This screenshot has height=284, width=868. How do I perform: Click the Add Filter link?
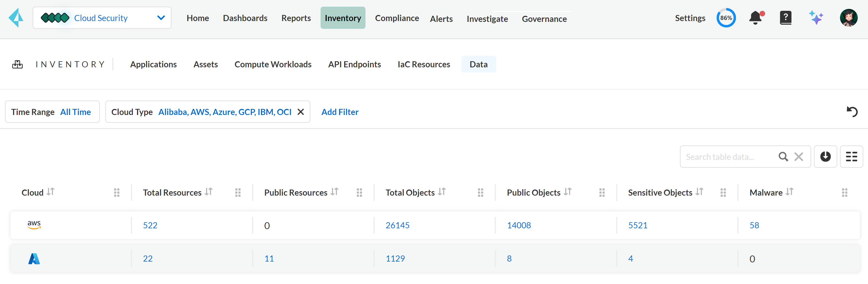(x=340, y=112)
